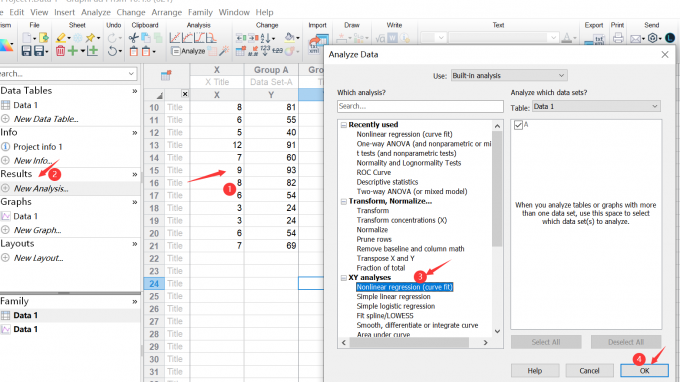Click the yellow highlighter icon in Sheet group
680x382 pixels.
point(61,38)
